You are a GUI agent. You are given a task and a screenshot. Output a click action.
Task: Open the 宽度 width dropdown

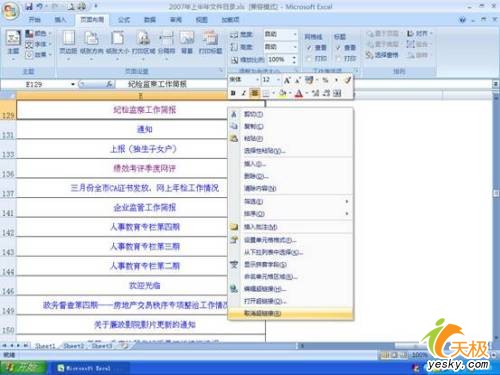tap(295, 34)
